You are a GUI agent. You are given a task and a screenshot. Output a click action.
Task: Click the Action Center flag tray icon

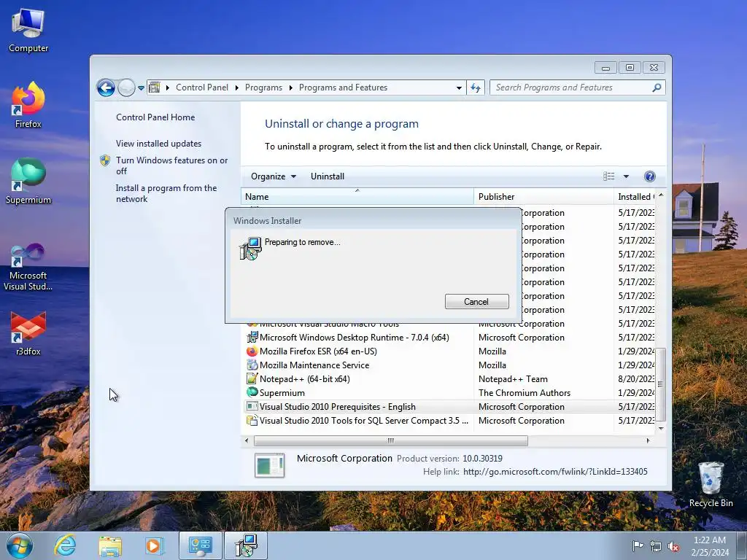[638, 545]
